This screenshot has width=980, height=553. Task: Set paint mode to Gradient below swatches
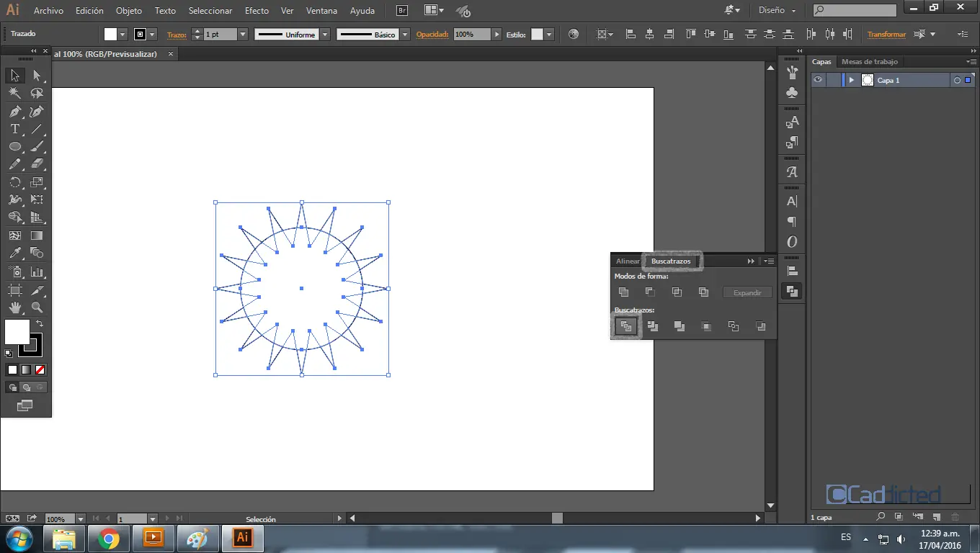point(26,369)
